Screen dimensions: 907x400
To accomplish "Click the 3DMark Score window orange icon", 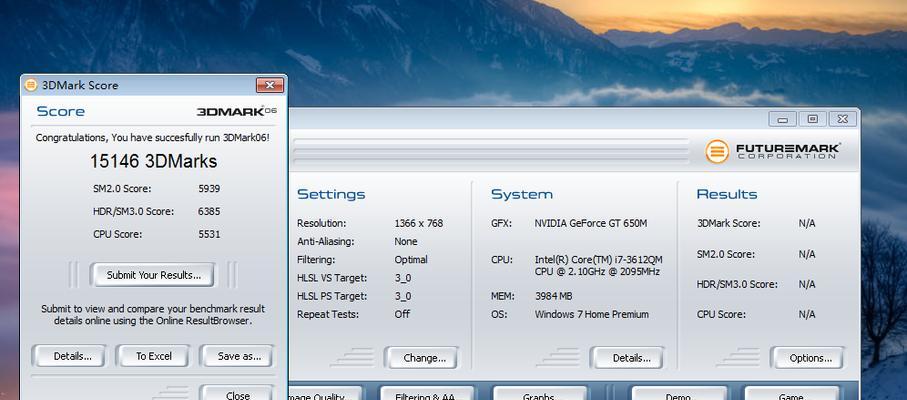I will click(31, 85).
